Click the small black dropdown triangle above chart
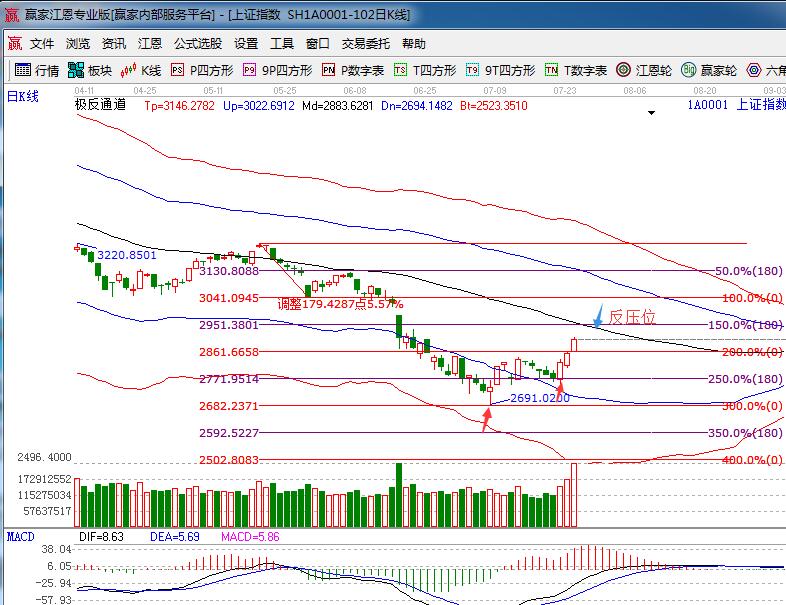786x605 pixels. pyautogui.click(x=653, y=113)
